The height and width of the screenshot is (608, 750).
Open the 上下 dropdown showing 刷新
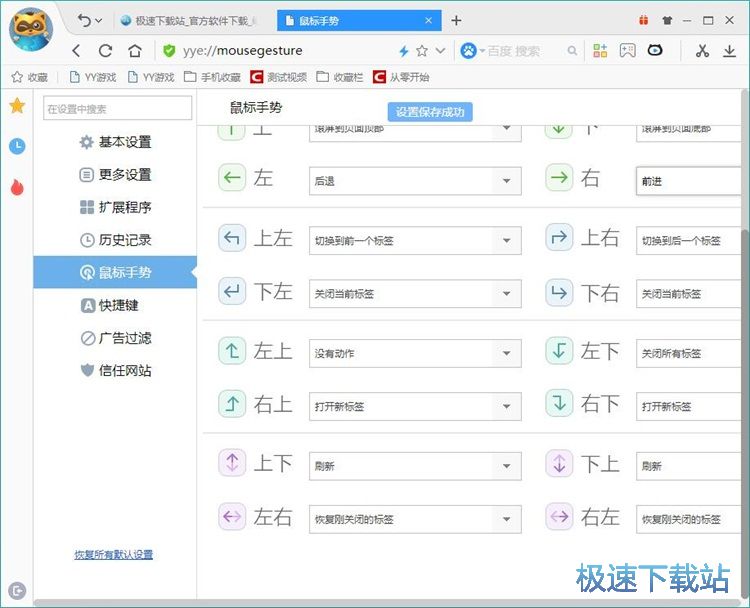point(415,466)
